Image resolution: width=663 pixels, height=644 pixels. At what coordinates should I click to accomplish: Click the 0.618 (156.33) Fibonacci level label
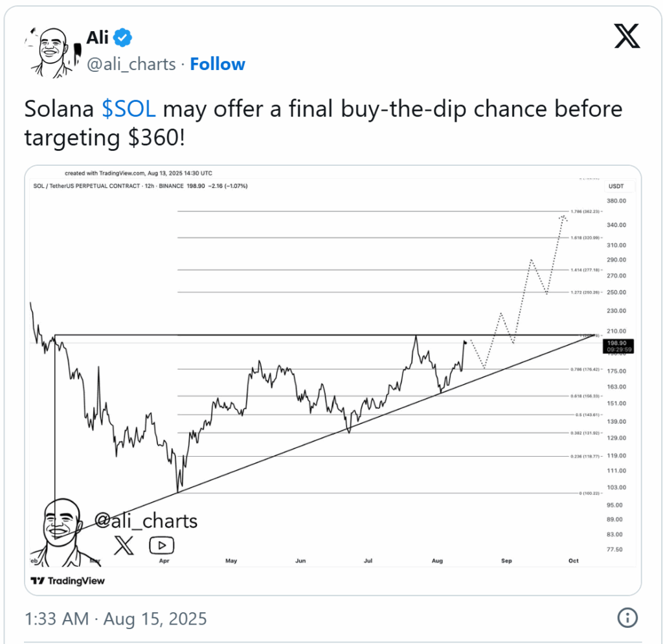point(585,396)
